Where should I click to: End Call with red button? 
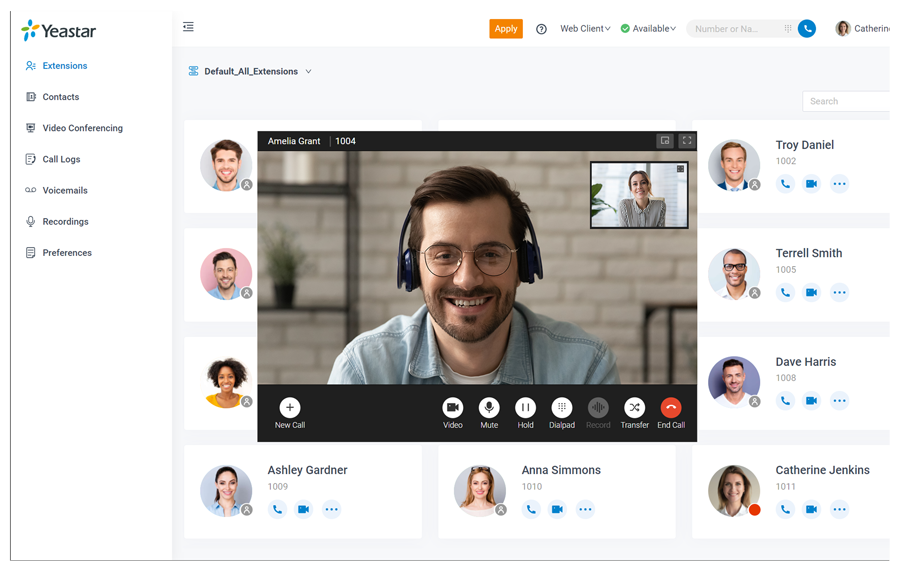(x=671, y=413)
